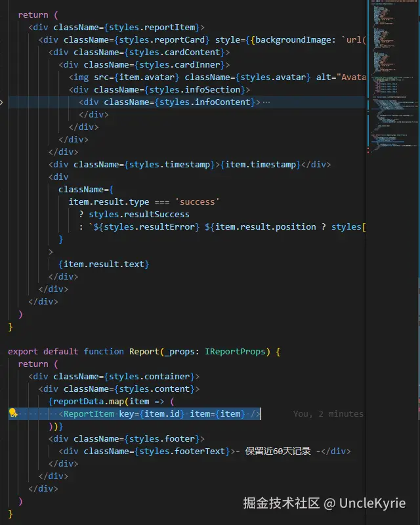420x525 pixels.
Task: Click the 'export default function' keywords
Action: point(66,352)
